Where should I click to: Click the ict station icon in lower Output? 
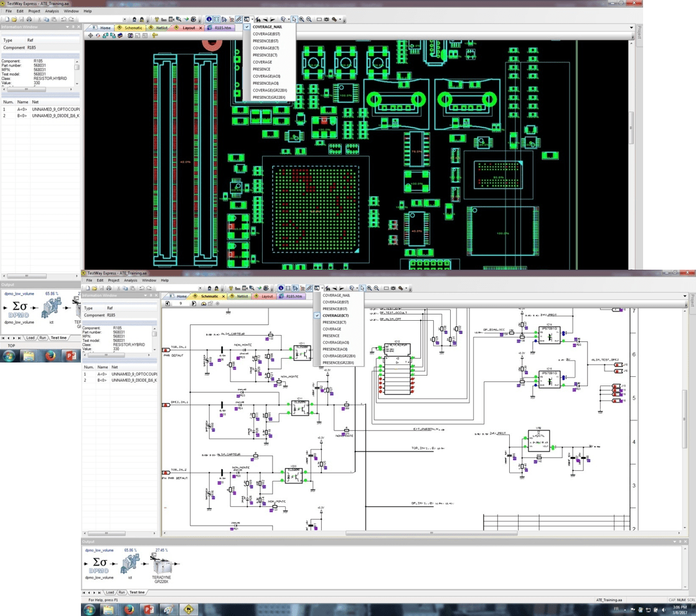pos(130,564)
